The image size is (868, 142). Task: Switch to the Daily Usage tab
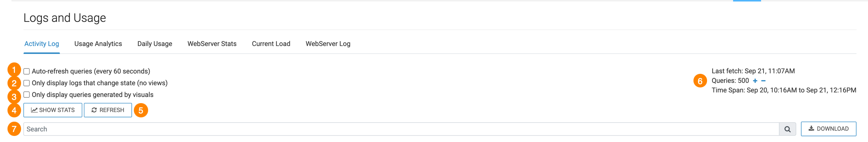point(155,44)
